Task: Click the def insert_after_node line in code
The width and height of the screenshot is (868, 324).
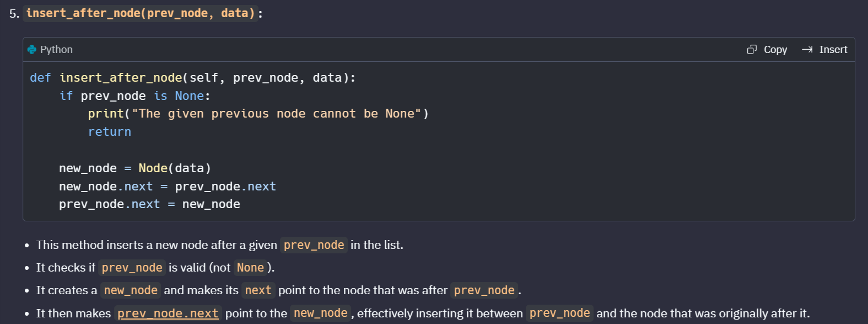Action: click(x=193, y=78)
